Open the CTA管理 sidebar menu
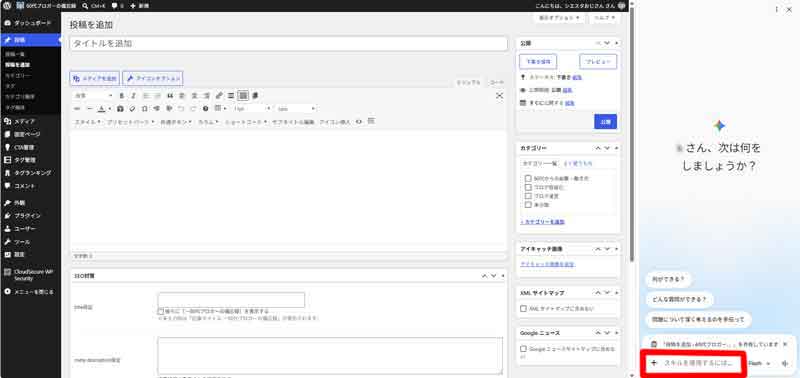Screen dimensions: 800x378 [31, 147]
